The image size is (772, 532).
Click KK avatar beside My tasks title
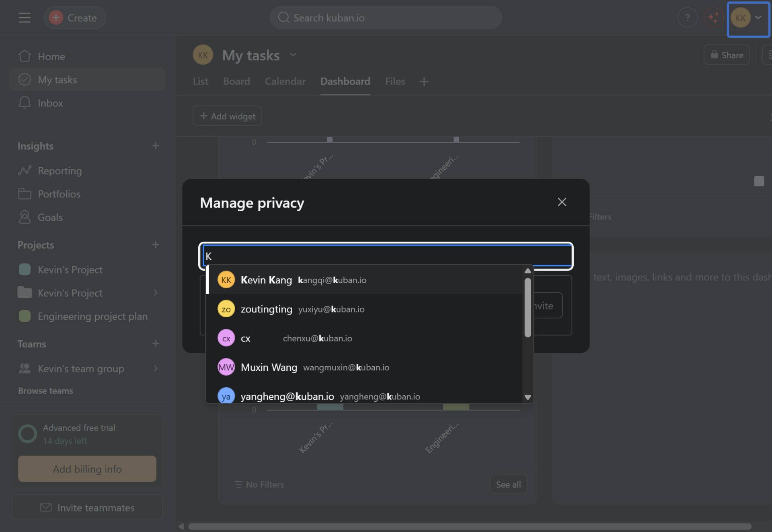click(x=203, y=55)
